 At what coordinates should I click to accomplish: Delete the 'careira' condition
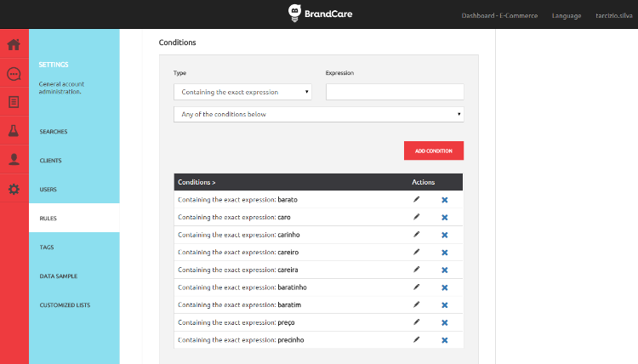[x=445, y=270]
